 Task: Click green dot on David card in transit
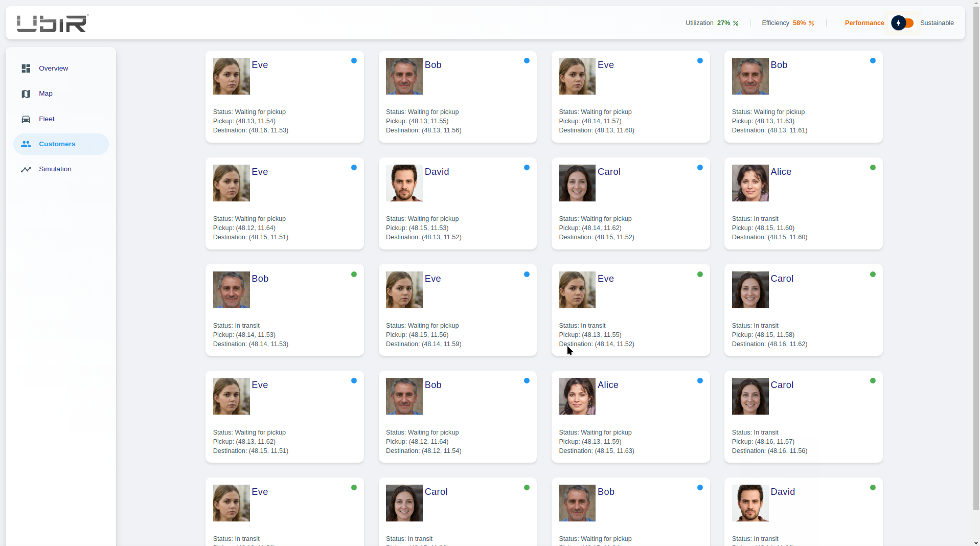point(873,488)
